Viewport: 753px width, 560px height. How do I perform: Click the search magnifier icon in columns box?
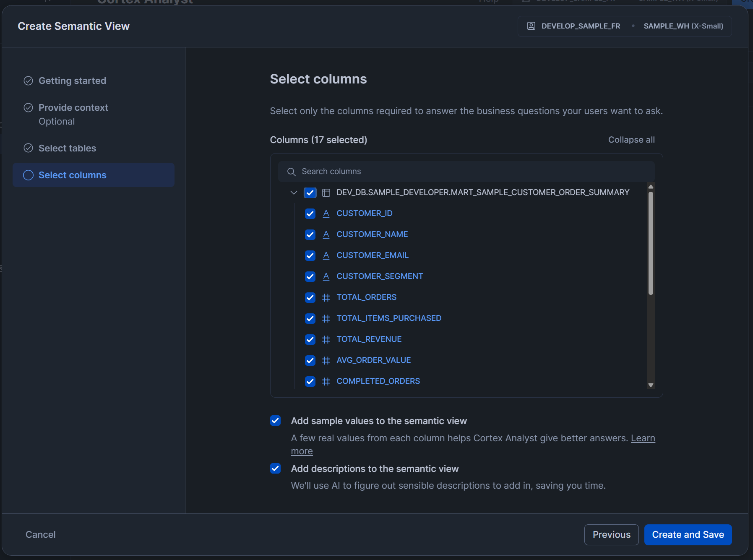[x=291, y=172]
